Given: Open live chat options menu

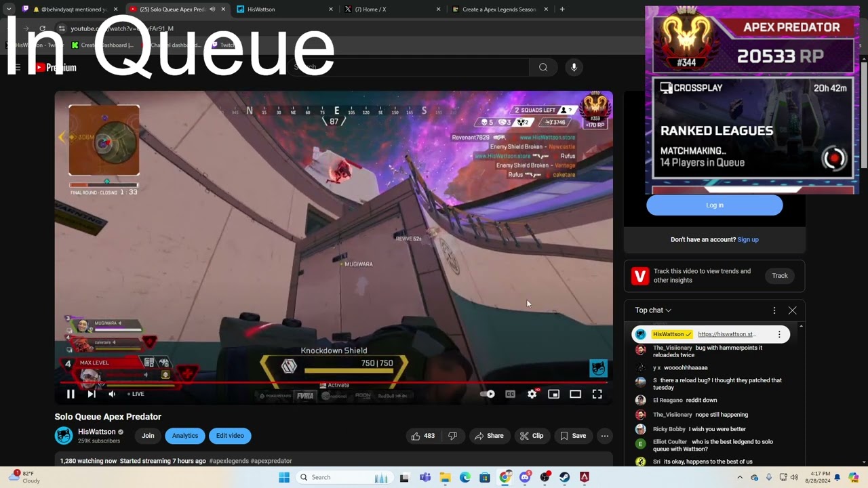Looking at the screenshot, I should [x=774, y=310].
